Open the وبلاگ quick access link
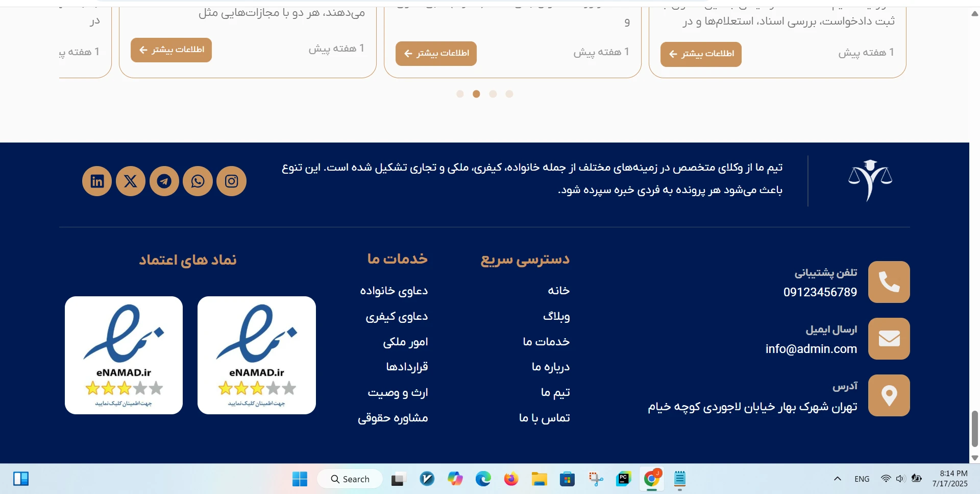This screenshot has width=980, height=494. point(556,316)
